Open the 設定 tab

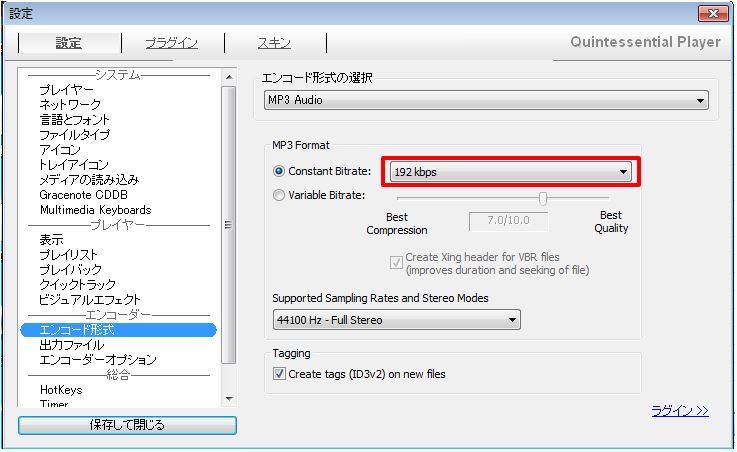click(x=69, y=43)
